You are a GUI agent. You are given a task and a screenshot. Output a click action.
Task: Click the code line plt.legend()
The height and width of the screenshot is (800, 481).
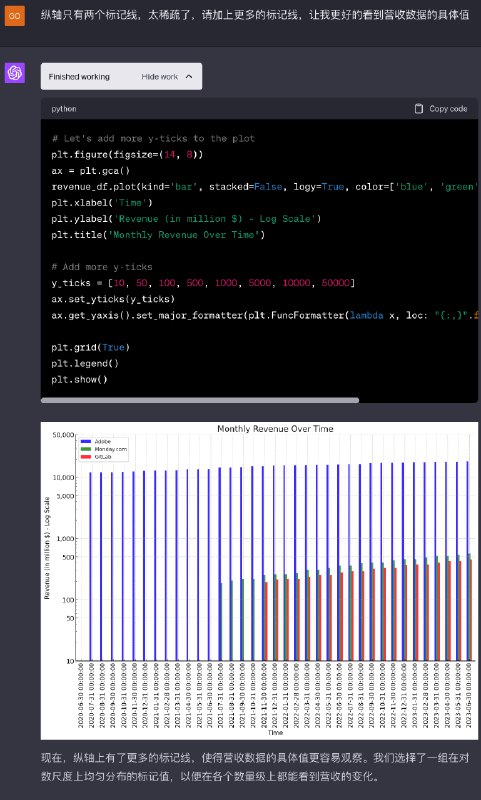(85, 363)
